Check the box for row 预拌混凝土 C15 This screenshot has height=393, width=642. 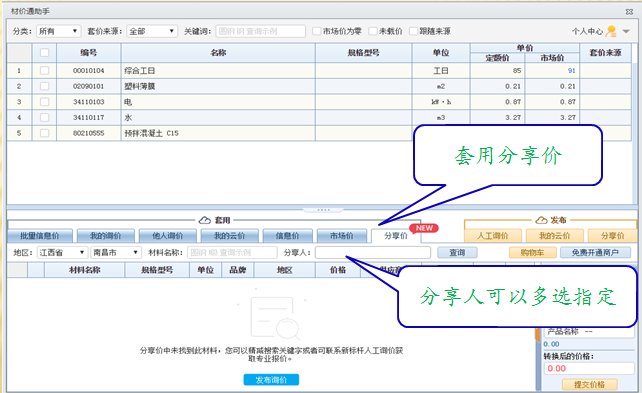pyautogui.click(x=44, y=133)
